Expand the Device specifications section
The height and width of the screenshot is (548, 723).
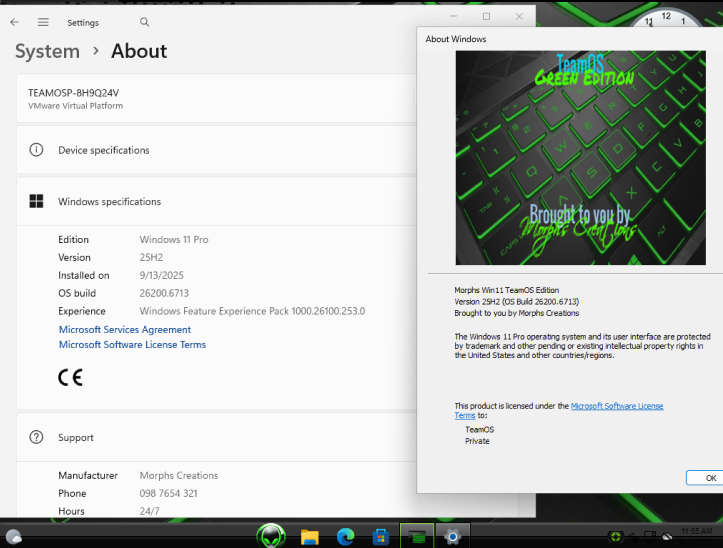point(217,150)
